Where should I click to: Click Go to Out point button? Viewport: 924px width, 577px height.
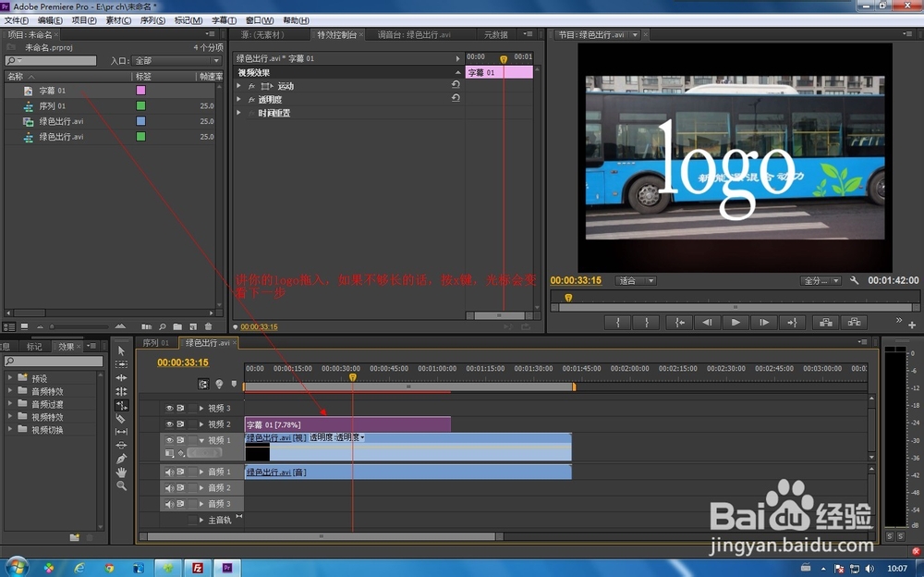792,322
